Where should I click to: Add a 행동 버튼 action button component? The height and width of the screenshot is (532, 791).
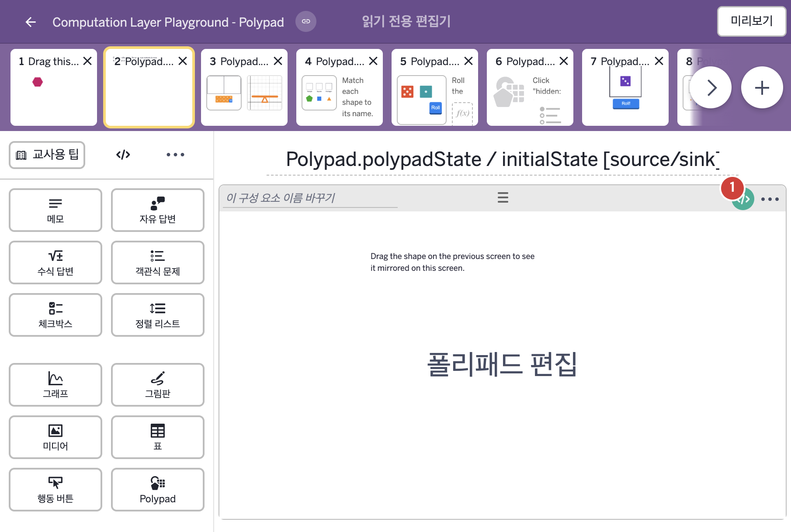tap(56, 490)
